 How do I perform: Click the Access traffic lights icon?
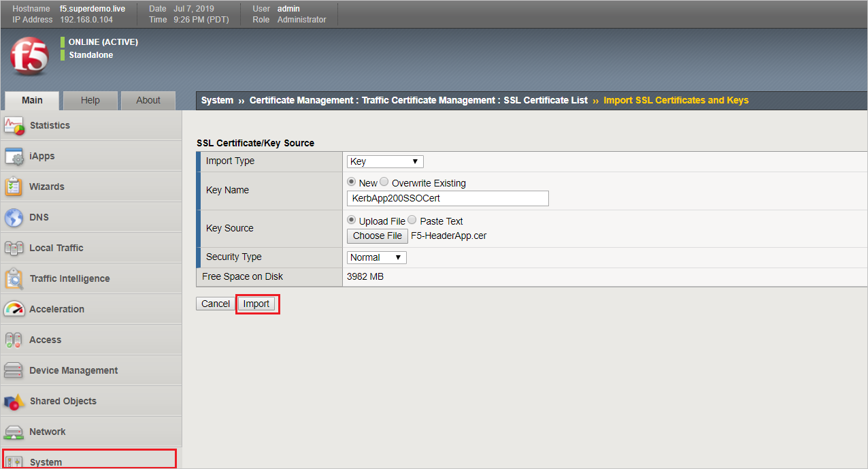click(14, 340)
